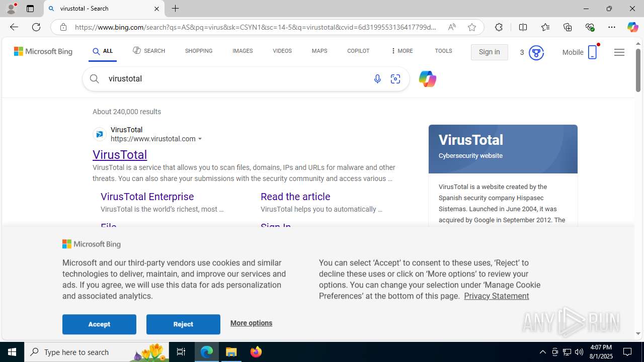
Task: Open More options cookie link
Action: 251,323
